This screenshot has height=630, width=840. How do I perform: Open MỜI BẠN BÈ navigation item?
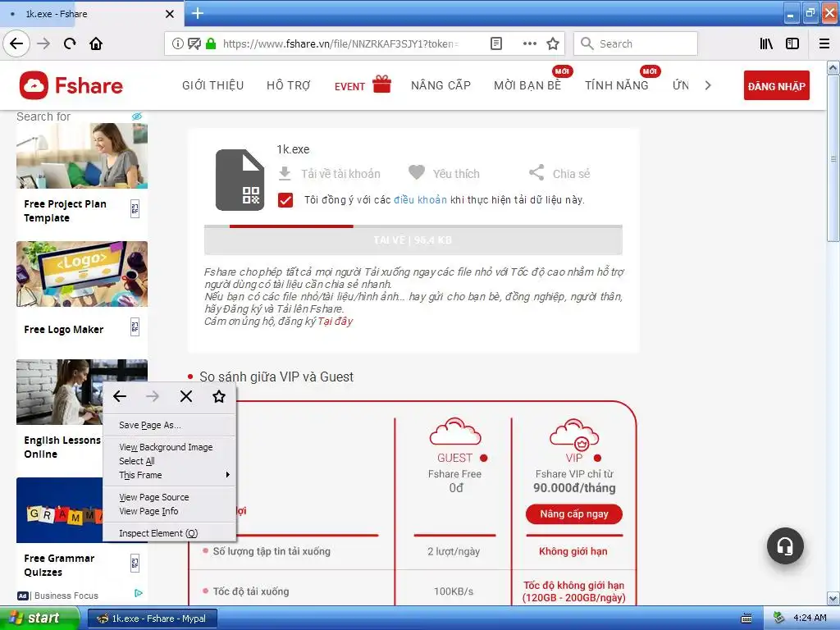[x=527, y=85]
